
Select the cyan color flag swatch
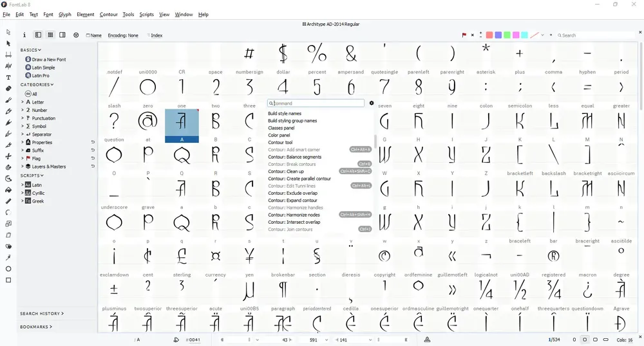coord(524,35)
